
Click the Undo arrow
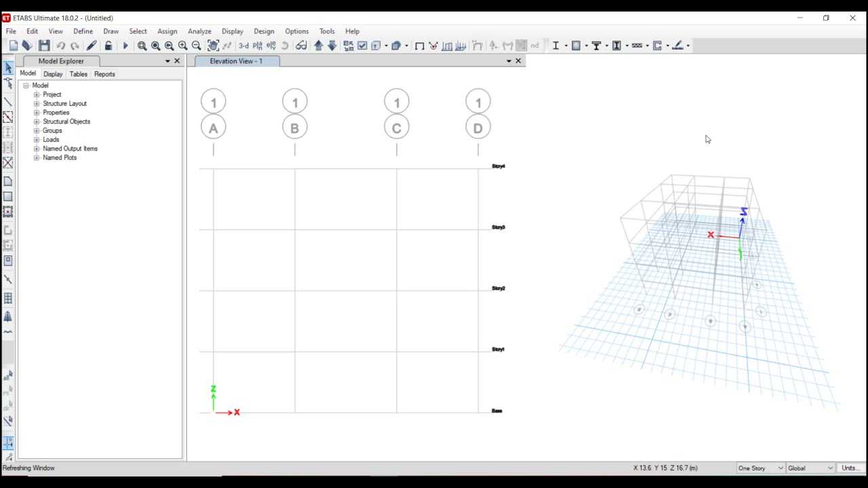(61, 45)
